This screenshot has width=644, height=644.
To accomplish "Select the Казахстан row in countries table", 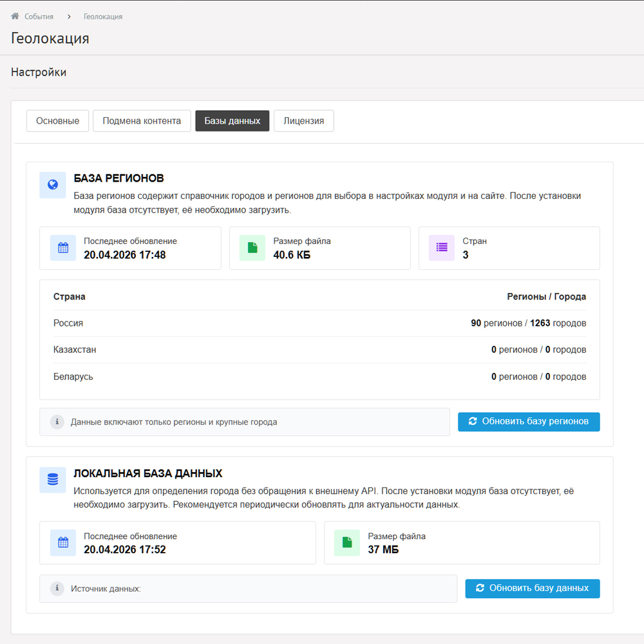I will 319,350.
